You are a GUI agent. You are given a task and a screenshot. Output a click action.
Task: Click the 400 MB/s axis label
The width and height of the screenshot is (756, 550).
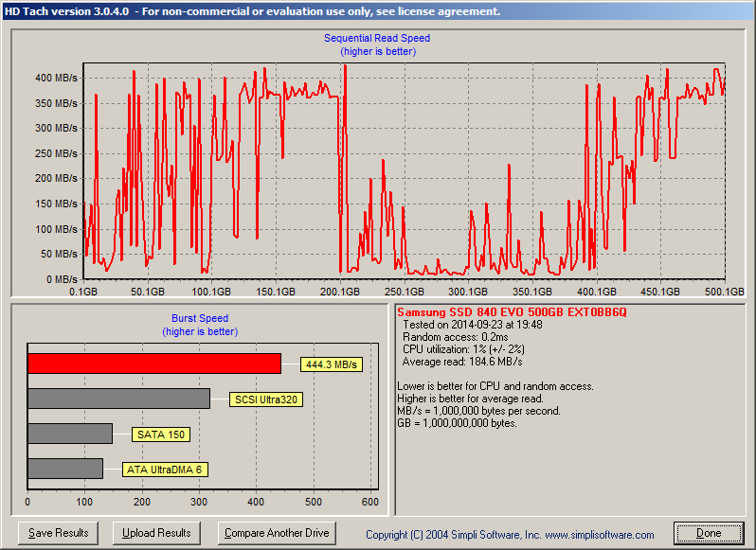pos(57,78)
